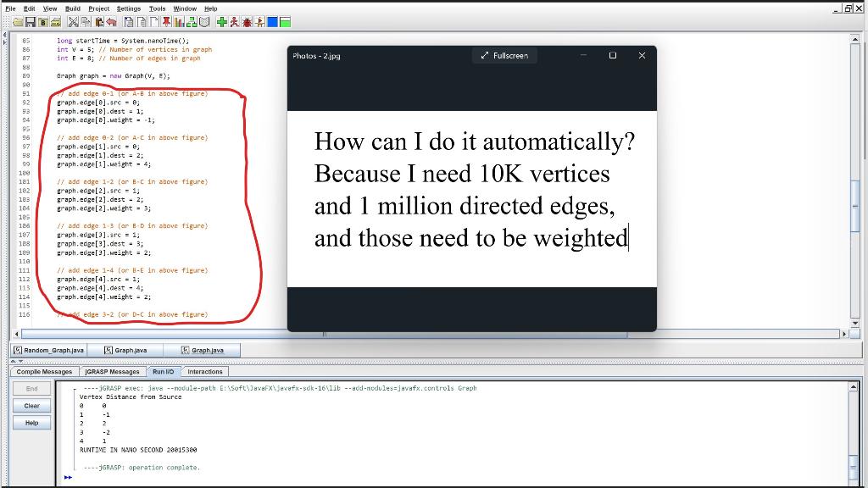Click the file icon on Random_Graph.java tab
This screenshot has height=488, width=868.
pyautogui.click(x=18, y=350)
